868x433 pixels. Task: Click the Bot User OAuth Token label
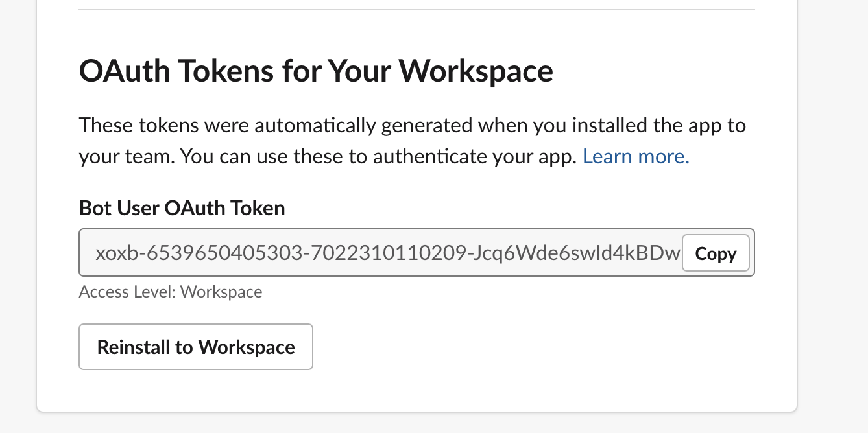pyautogui.click(x=182, y=208)
